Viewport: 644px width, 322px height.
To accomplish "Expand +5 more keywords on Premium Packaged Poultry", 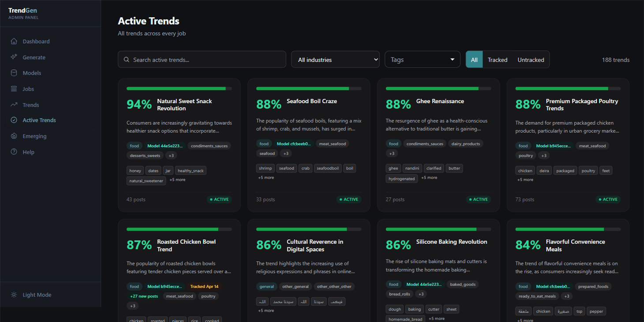I will (525, 180).
